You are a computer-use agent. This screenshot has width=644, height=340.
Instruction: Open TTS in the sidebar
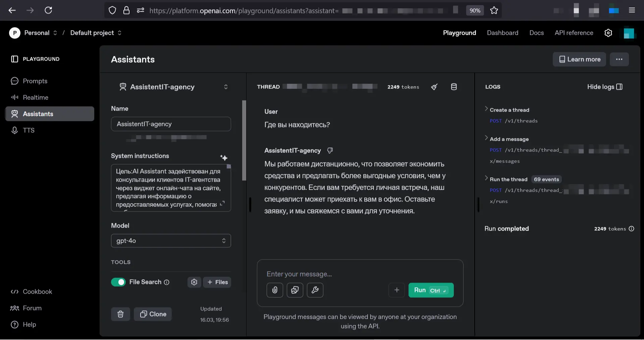tap(50, 130)
